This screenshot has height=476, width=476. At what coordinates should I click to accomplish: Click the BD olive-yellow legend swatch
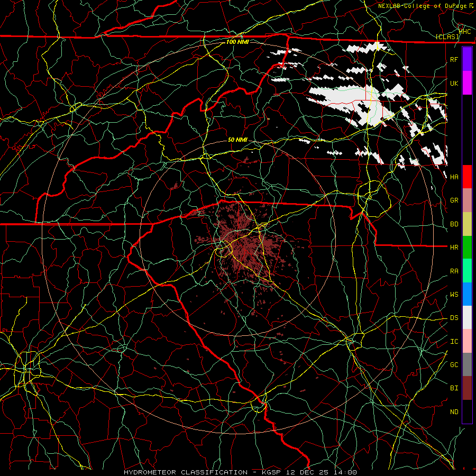pyautogui.click(x=467, y=224)
